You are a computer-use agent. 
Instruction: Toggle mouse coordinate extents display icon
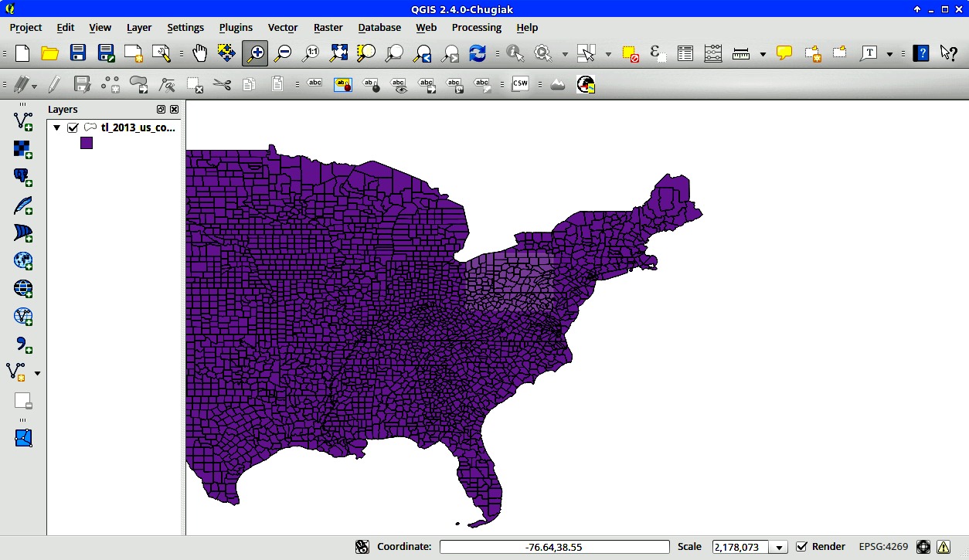click(x=362, y=547)
